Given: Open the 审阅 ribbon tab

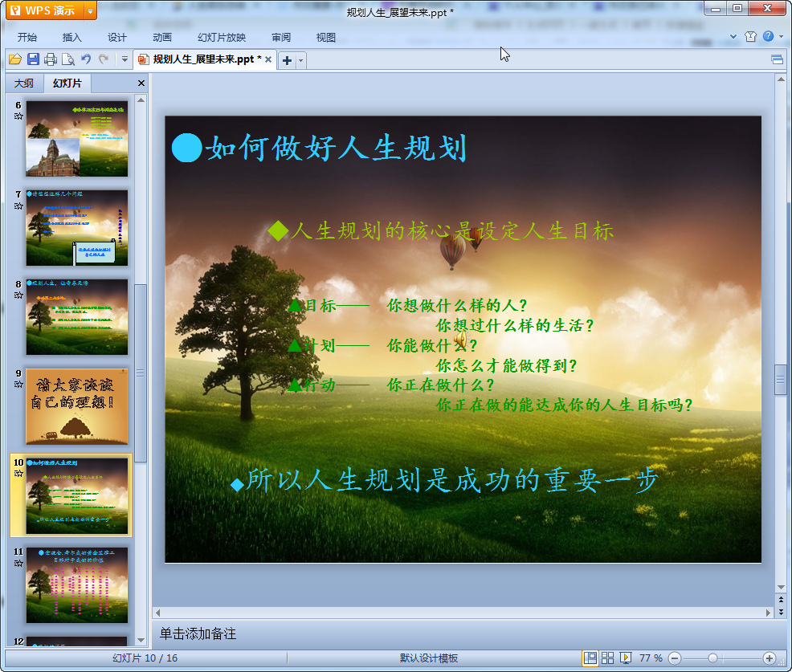Looking at the screenshot, I should (281, 38).
